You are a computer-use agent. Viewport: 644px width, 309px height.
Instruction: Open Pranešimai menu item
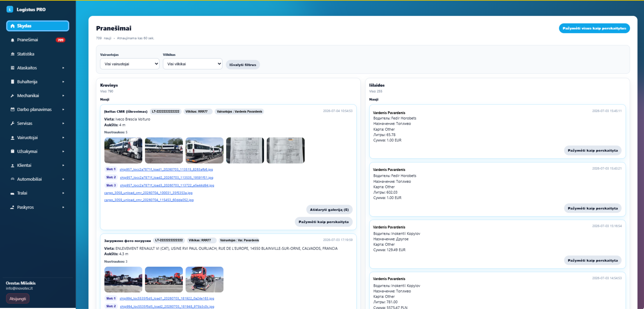38,40
